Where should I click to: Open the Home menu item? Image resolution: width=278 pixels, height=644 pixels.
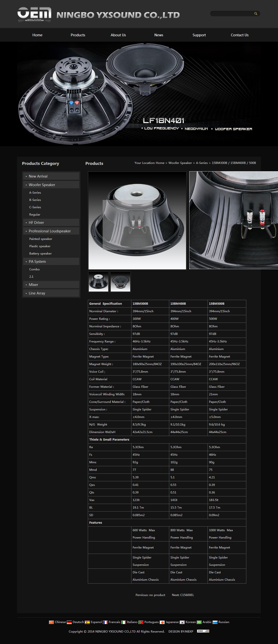tap(37, 35)
